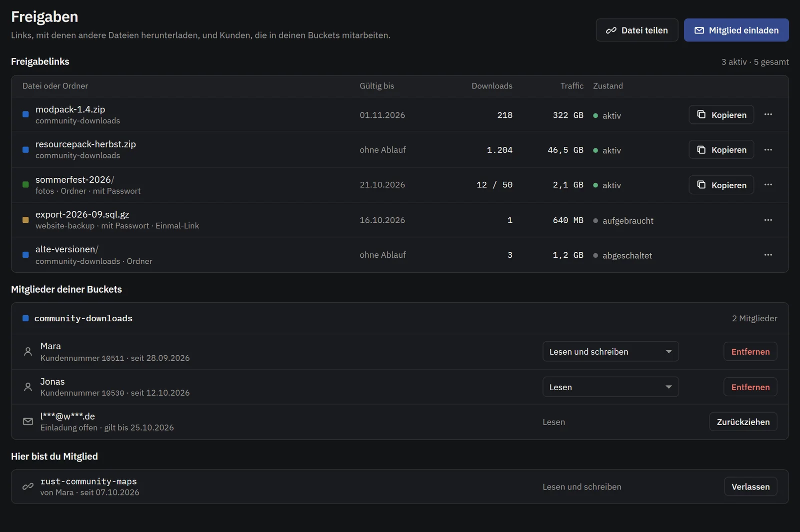Copy the link for resourcepack-herbst.zip
The height and width of the screenshot is (532, 800).
(x=721, y=150)
